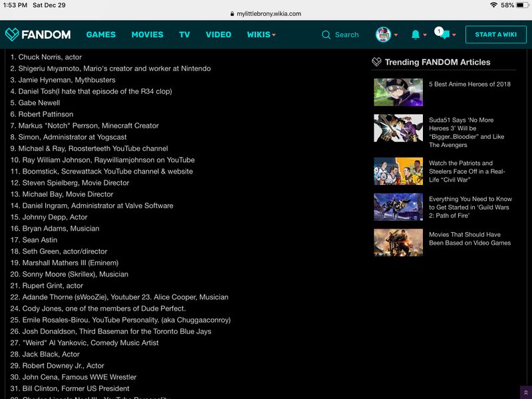Click the scroll-to-top double chevron button
532x399 pixels.
[x=525, y=392]
